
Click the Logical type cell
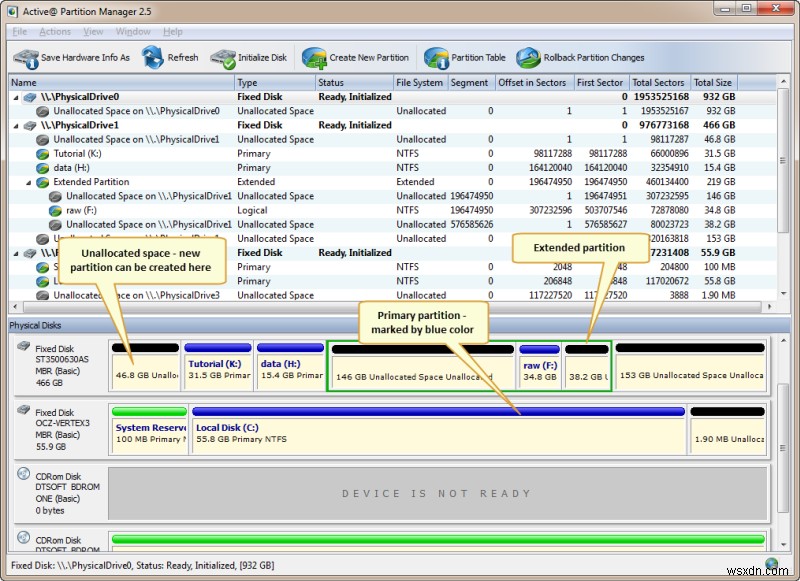(x=252, y=211)
